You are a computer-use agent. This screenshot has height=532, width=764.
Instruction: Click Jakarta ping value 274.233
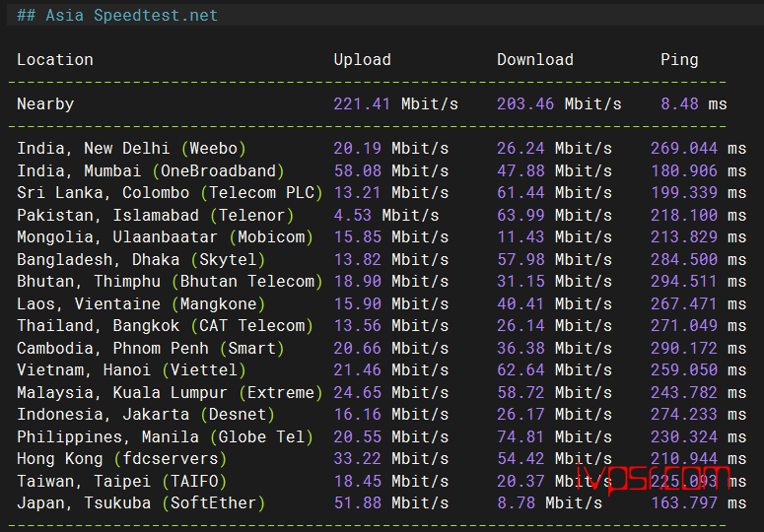(x=684, y=414)
